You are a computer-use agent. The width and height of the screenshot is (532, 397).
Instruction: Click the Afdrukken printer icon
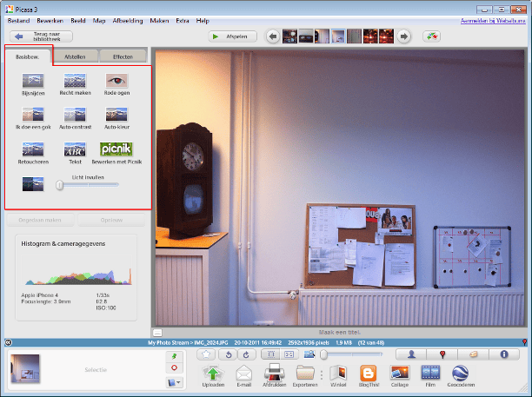[274, 373]
